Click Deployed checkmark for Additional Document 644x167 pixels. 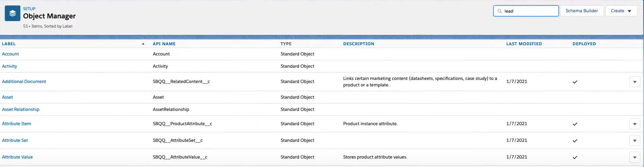tap(575, 82)
